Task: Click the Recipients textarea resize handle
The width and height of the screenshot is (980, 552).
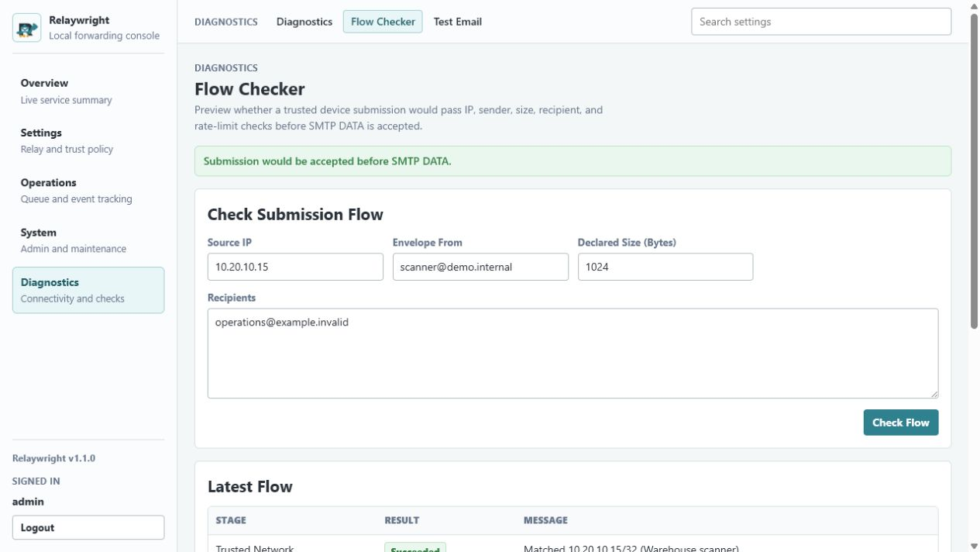Action: (934, 394)
